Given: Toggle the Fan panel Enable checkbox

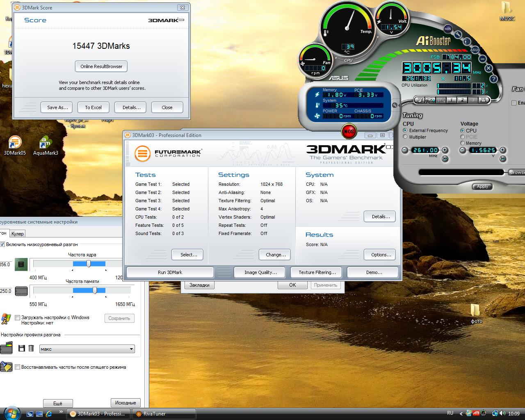Looking at the screenshot, I should coord(514,103).
